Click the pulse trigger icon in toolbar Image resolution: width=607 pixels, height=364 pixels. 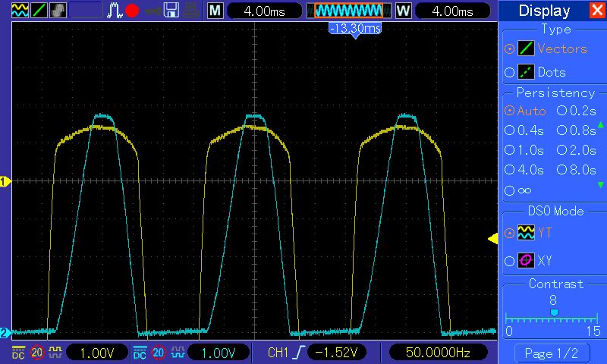(x=114, y=11)
